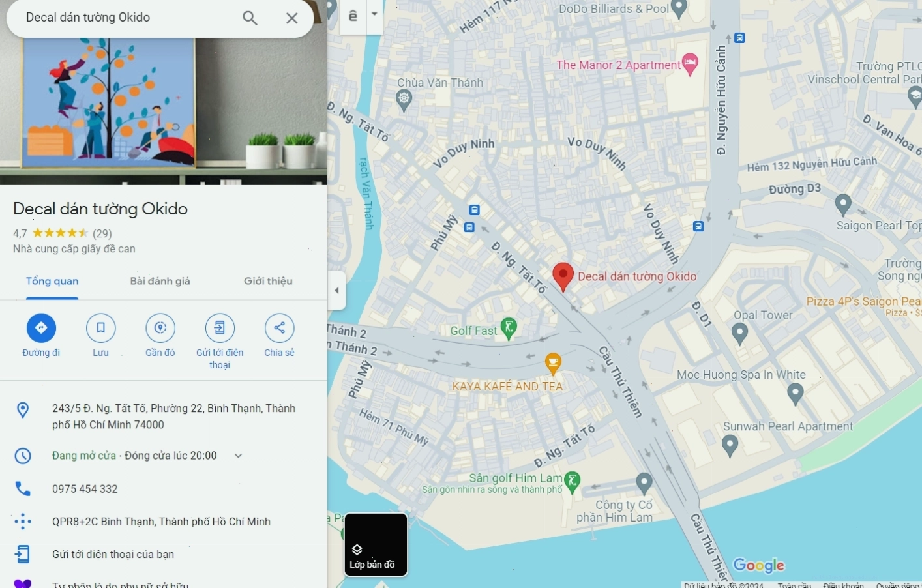Select the Tổng quan tab
This screenshot has width=922, height=588.
tap(52, 281)
